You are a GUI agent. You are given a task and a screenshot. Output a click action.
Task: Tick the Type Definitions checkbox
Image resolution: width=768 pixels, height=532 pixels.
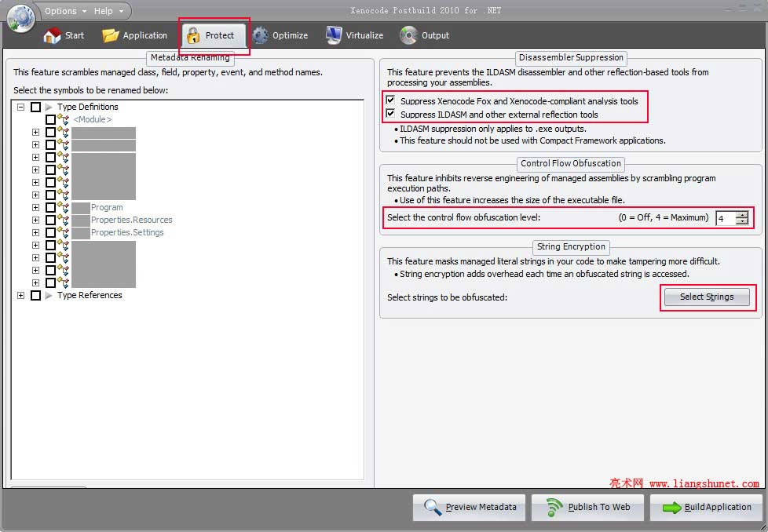point(36,107)
